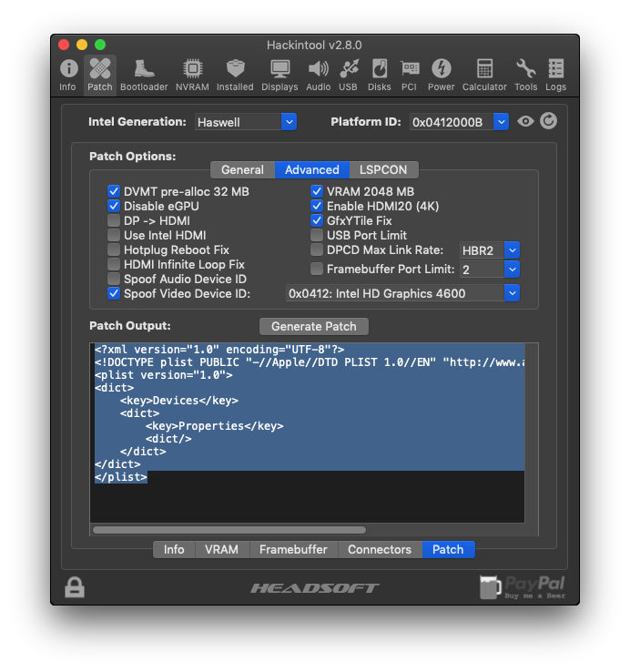Enable the DP -> HDMI checkbox

pos(114,220)
